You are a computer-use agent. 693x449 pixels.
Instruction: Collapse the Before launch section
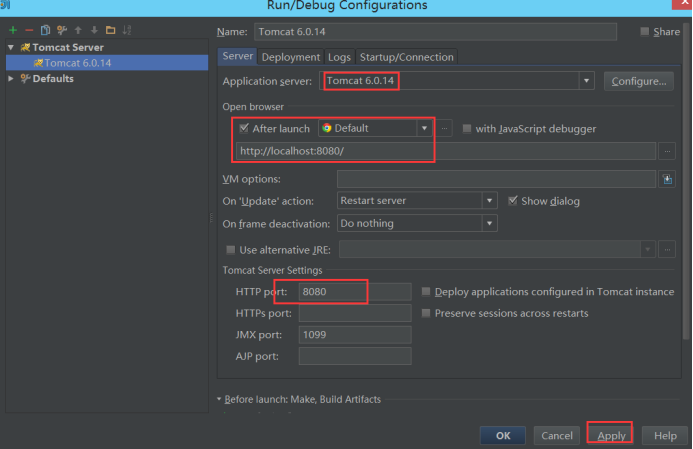219,399
